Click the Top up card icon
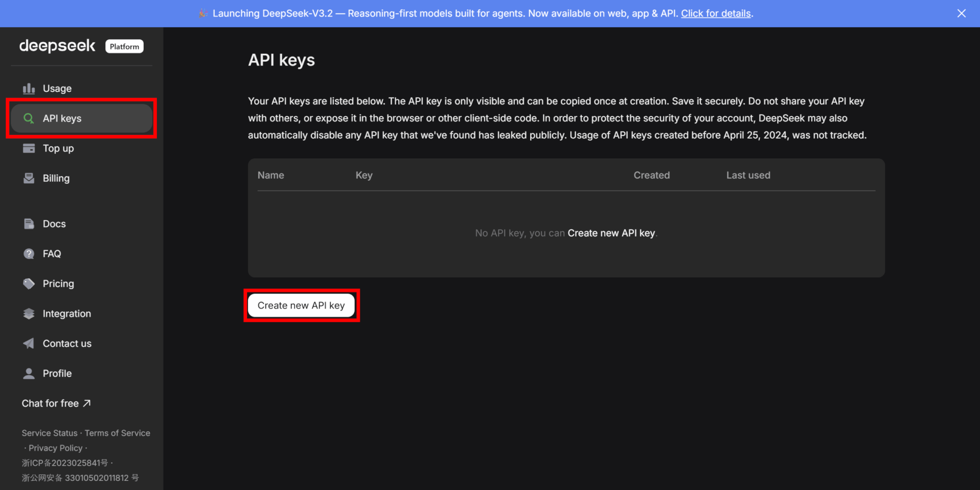The image size is (980, 490). coord(29,148)
